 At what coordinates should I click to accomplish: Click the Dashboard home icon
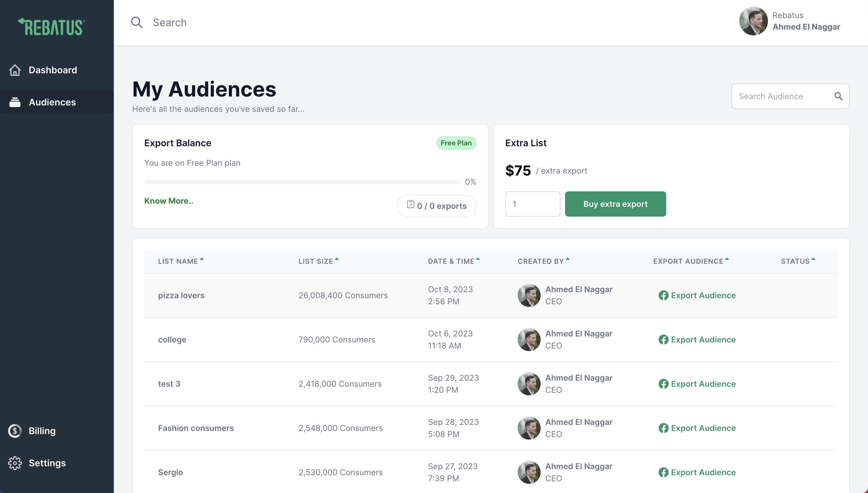click(x=15, y=70)
